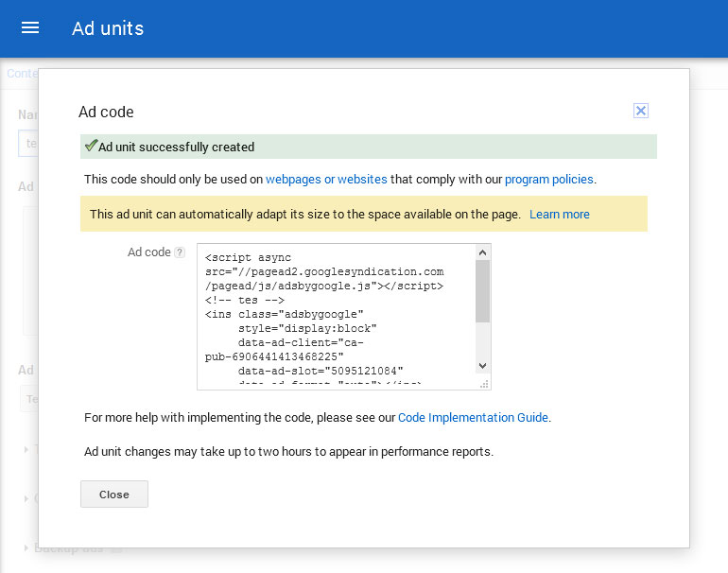Click the code box scroll up arrow
The image size is (728, 573).
click(x=482, y=252)
